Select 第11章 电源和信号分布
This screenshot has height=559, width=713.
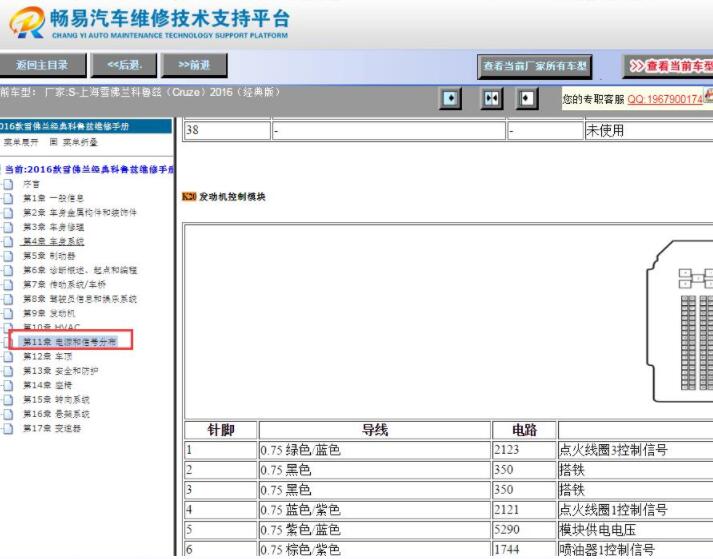coord(70,342)
